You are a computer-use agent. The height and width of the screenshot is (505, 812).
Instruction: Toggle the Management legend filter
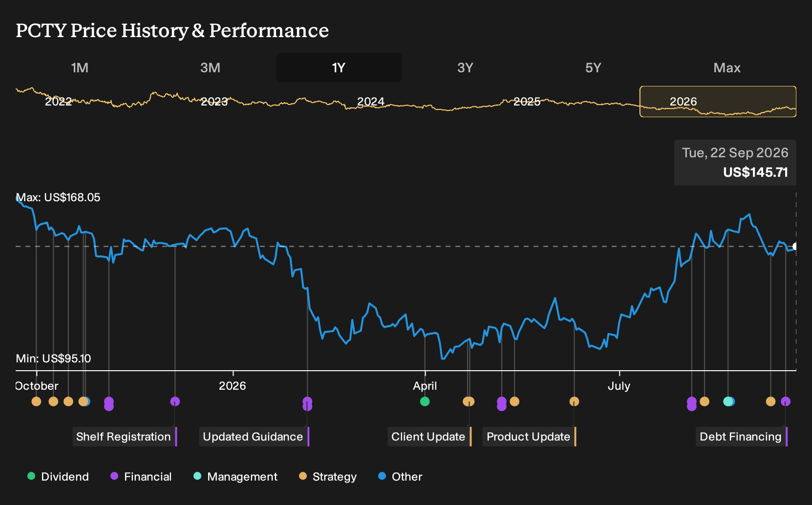235,477
